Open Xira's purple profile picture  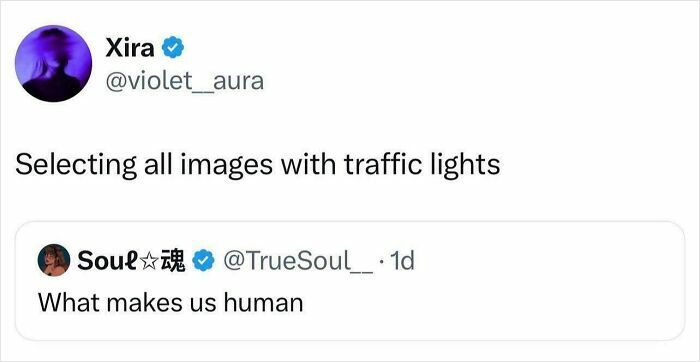click(x=54, y=63)
